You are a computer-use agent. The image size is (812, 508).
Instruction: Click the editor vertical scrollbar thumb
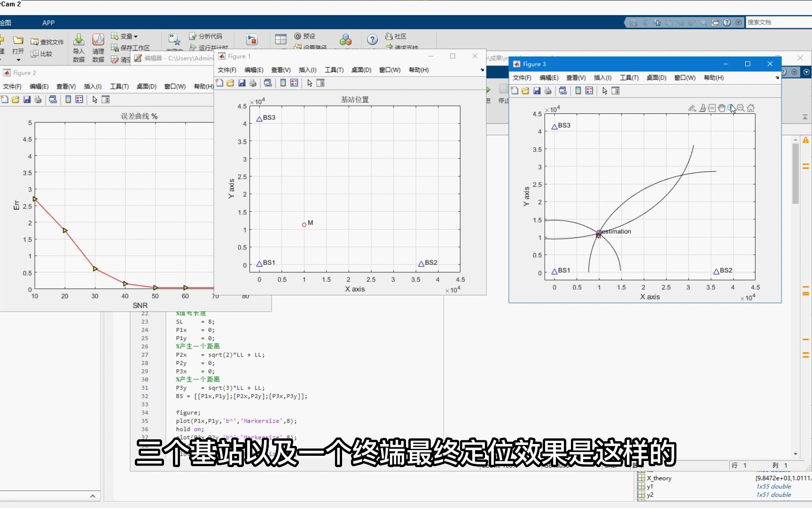[796, 174]
